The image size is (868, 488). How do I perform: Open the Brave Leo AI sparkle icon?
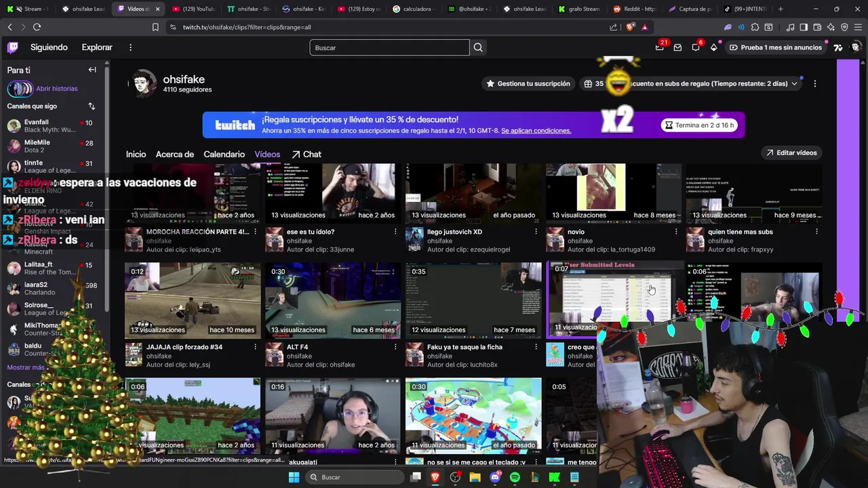click(831, 27)
